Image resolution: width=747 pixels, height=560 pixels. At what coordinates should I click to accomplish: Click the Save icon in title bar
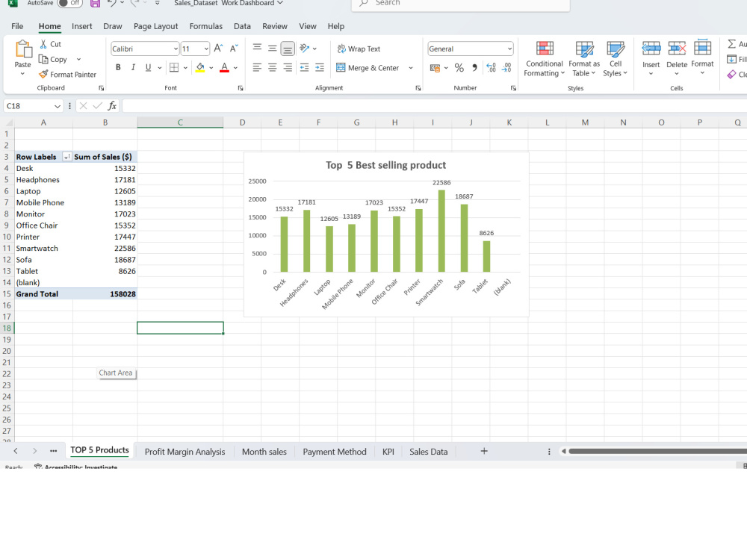click(x=96, y=3)
